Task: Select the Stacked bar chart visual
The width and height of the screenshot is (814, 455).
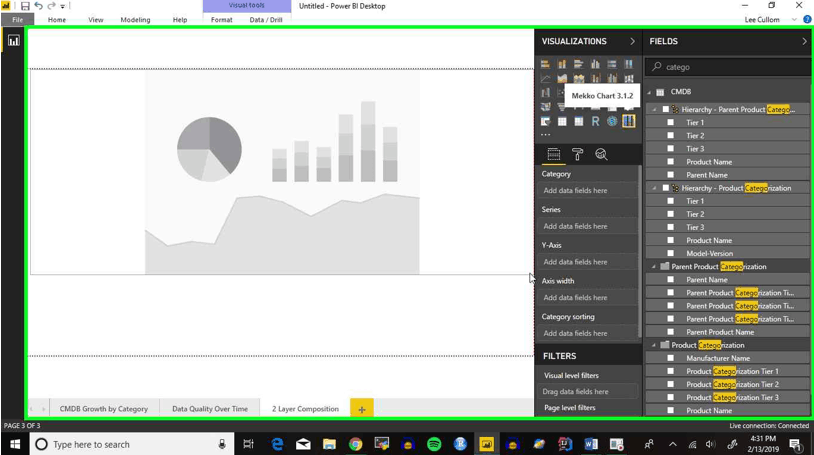Action: pyautogui.click(x=545, y=64)
